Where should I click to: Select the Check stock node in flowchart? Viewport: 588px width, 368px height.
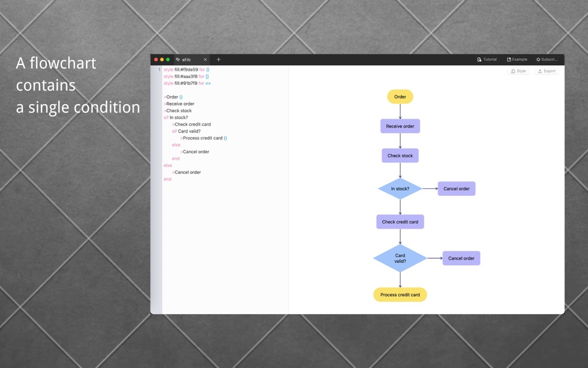click(400, 156)
